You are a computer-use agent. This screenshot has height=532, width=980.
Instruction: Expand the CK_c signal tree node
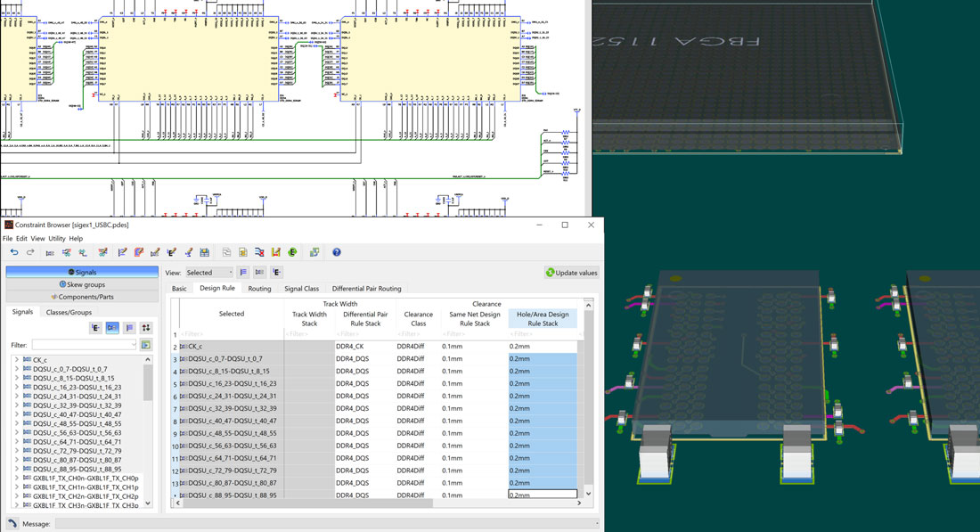[16, 360]
